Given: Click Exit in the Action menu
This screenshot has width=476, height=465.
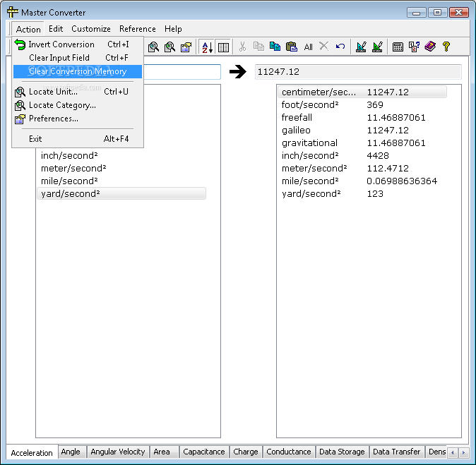Looking at the screenshot, I should (78, 139).
